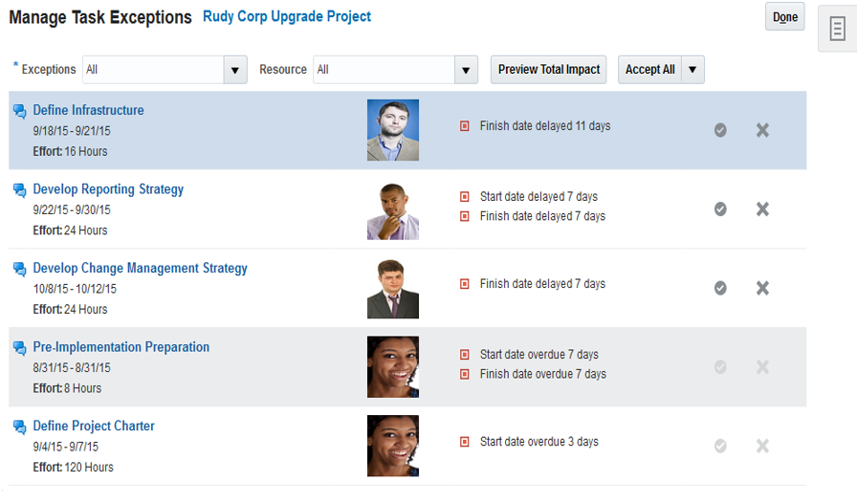Viewport: 857px width, 504px height.
Task: Open Rudy Corp Upgrade Project link
Action: 287,17
